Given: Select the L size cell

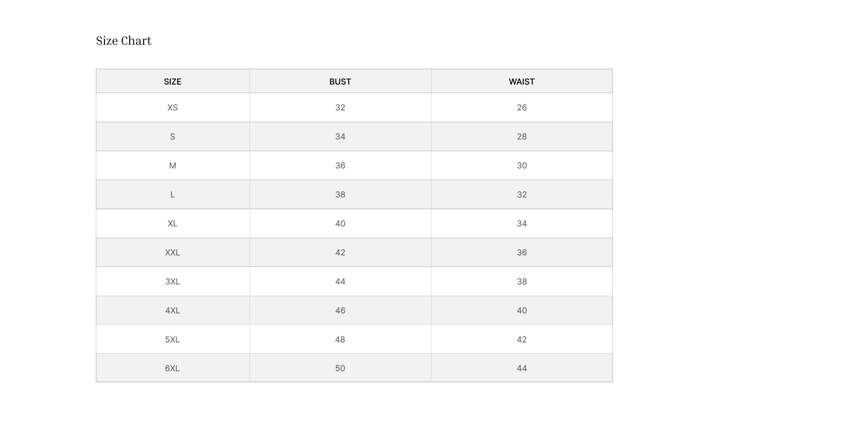Looking at the screenshot, I should 173,195.
